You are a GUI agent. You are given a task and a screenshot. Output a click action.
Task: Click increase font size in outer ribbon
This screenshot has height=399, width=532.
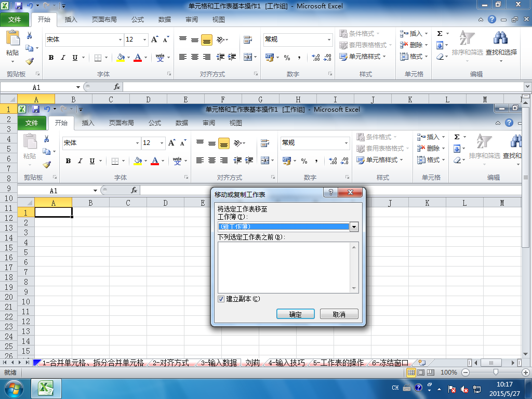click(155, 39)
